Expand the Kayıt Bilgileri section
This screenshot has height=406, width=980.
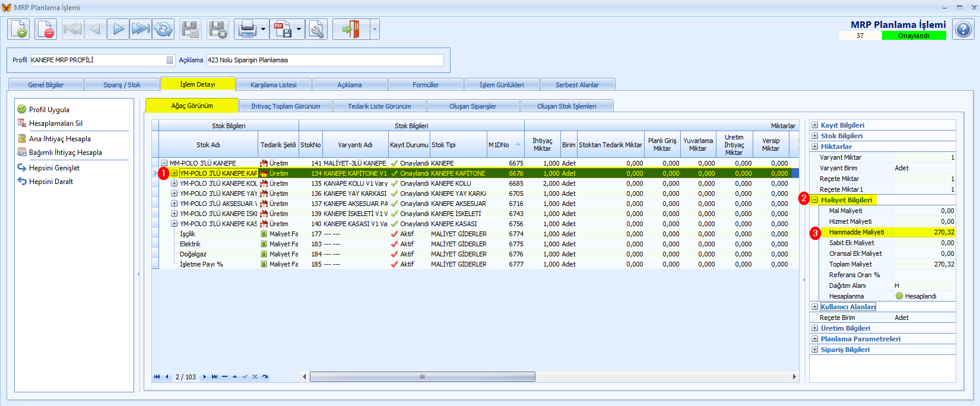pyautogui.click(x=815, y=125)
